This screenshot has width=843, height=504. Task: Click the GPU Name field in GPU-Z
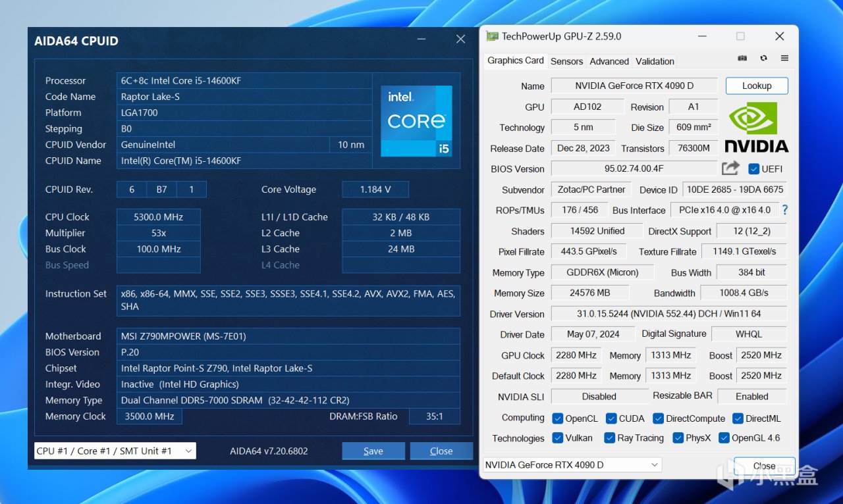(634, 86)
